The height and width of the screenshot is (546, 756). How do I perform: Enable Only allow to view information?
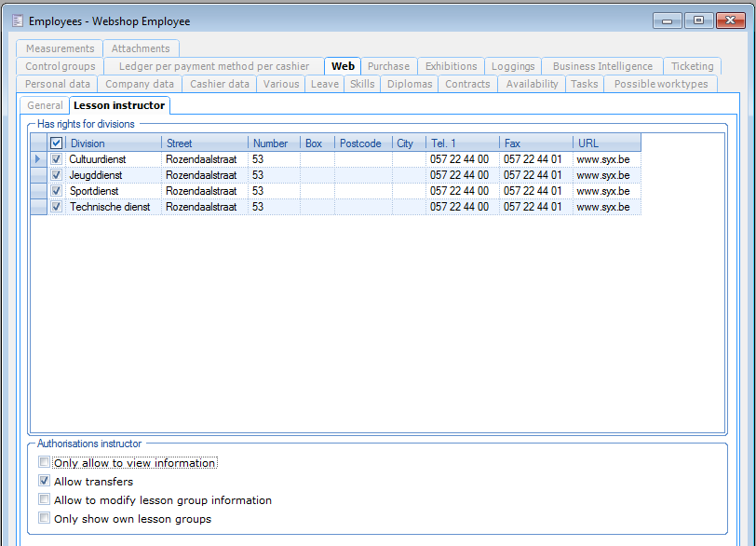pos(45,462)
